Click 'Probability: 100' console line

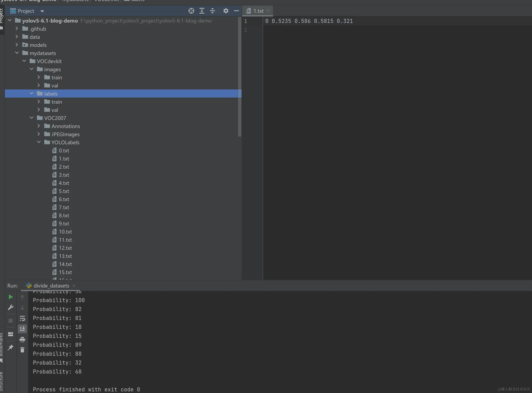tap(59, 300)
